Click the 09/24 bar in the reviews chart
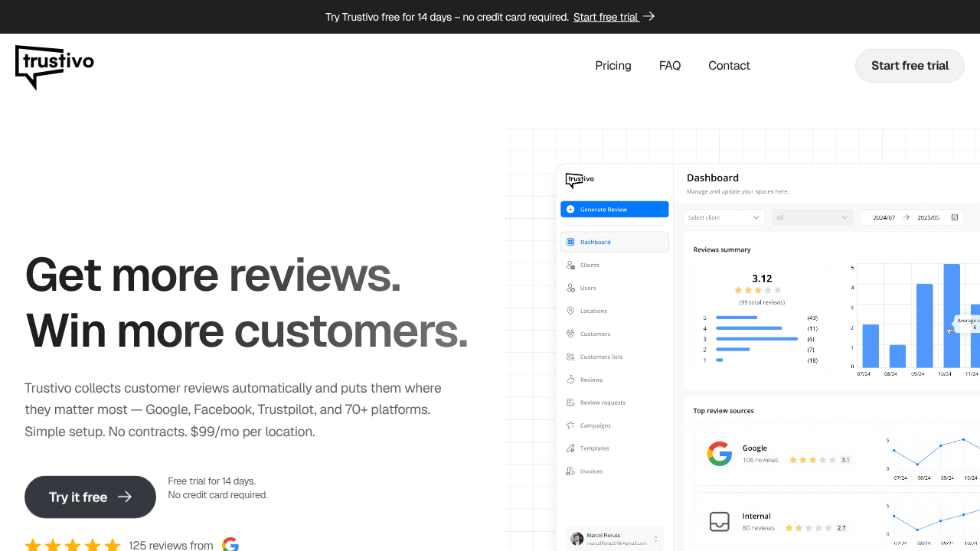980x551 pixels. pos(924,326)
